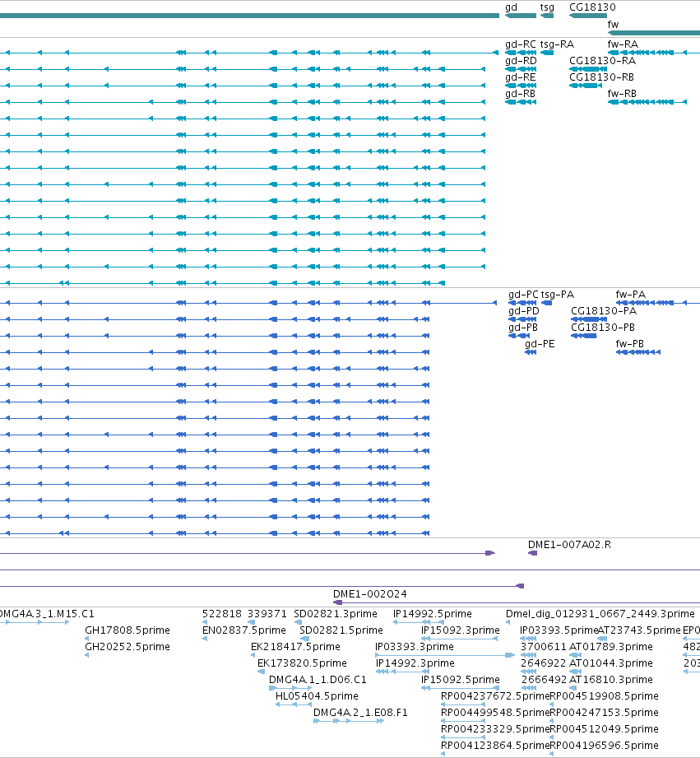Choose the CG18130-PB protein label
Viewport: 700px width, 758px height.
point(603,328)
